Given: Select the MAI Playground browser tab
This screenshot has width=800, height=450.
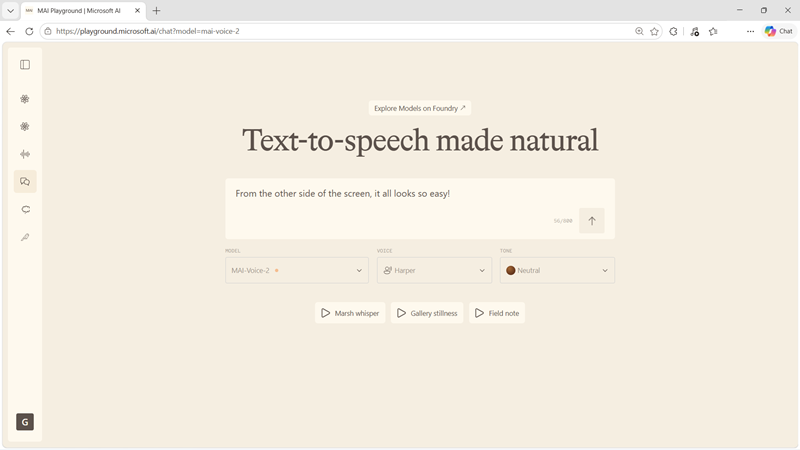Looking at the screenshot, I should tap(83, 11).
